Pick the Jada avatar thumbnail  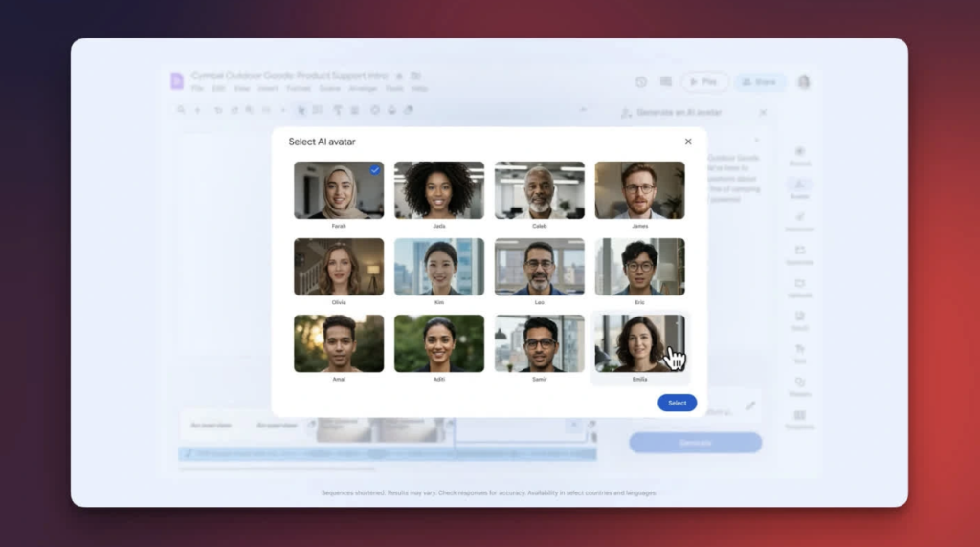pyautogui.click(x=439, y=190)
